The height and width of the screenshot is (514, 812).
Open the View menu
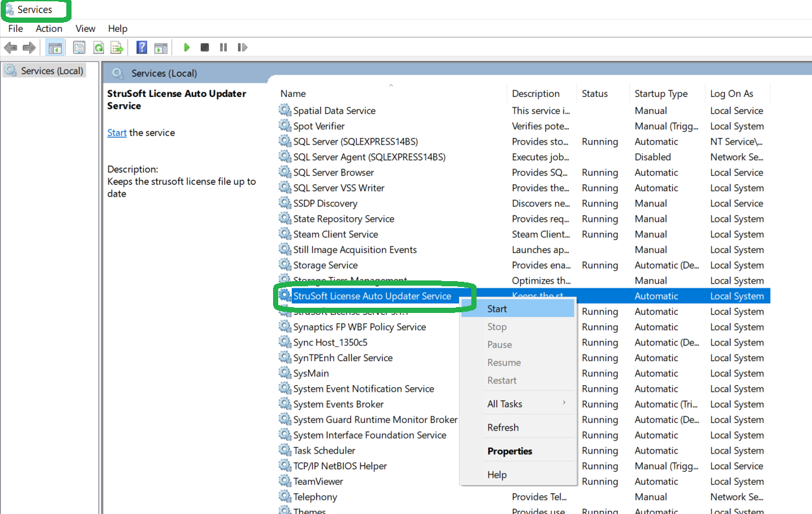85,29
